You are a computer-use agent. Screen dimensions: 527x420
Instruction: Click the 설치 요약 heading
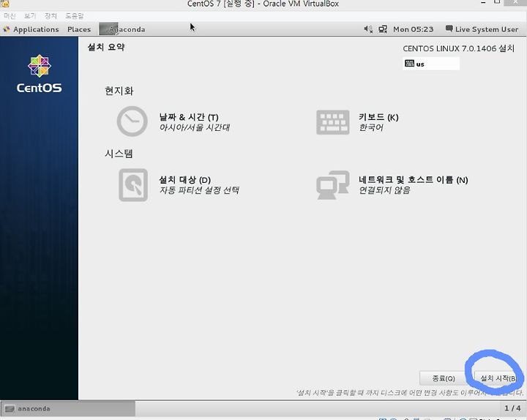click(x=106, y=47)
